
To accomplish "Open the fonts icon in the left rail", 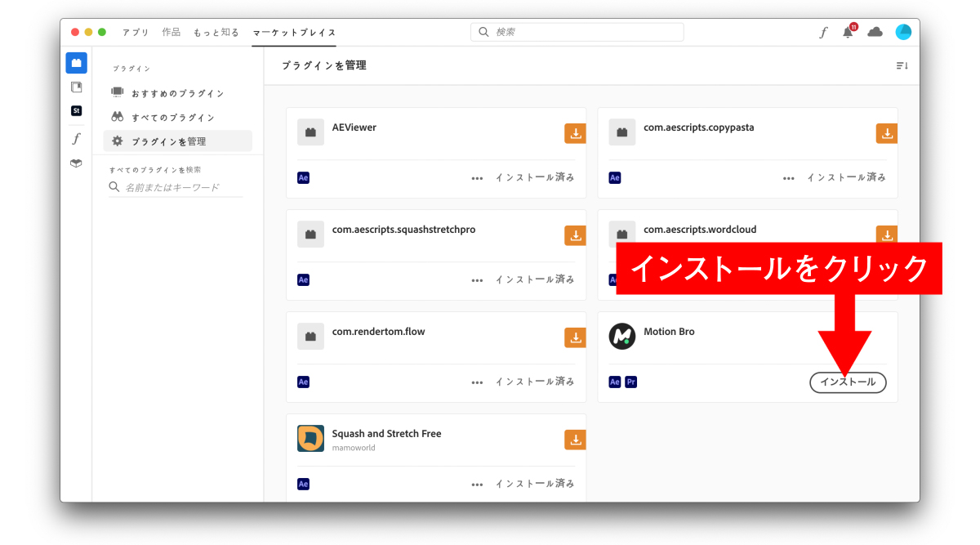I will point(76,138).
